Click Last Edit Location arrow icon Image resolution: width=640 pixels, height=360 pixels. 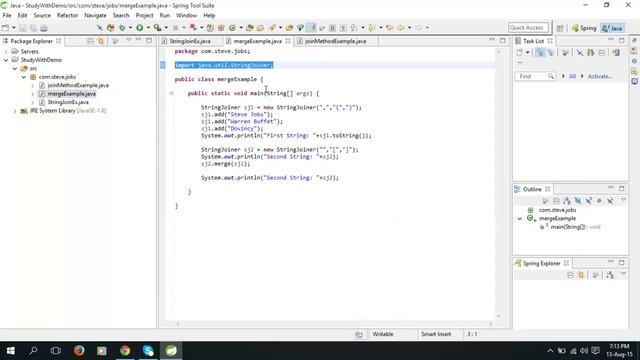click(389, 28)
